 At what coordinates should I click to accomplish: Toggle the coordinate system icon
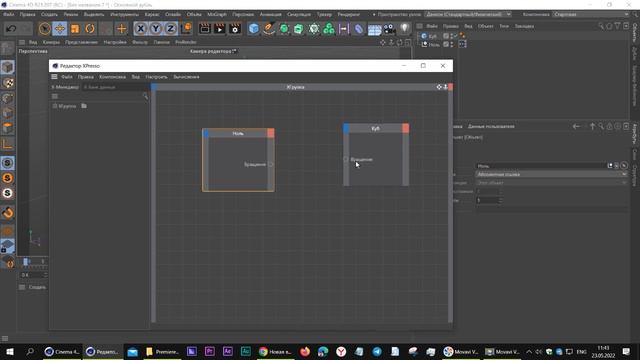[x=186, y=29]
